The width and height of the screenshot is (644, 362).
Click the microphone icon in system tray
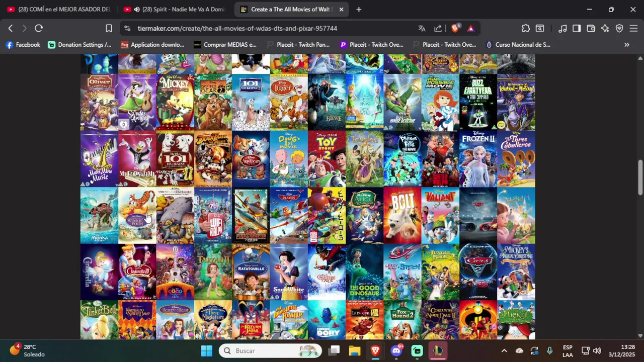pos(549,350)
